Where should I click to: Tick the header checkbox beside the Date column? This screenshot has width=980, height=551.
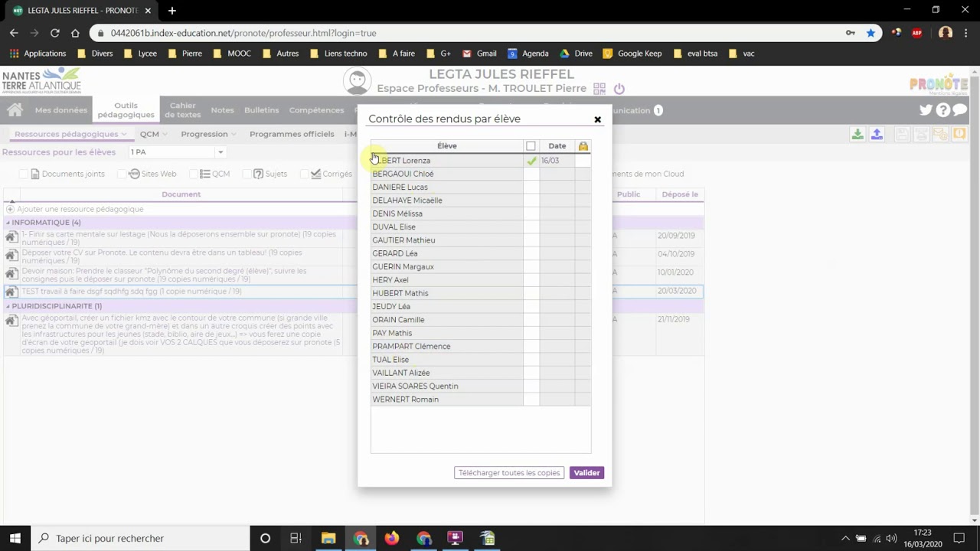(531, 146)
